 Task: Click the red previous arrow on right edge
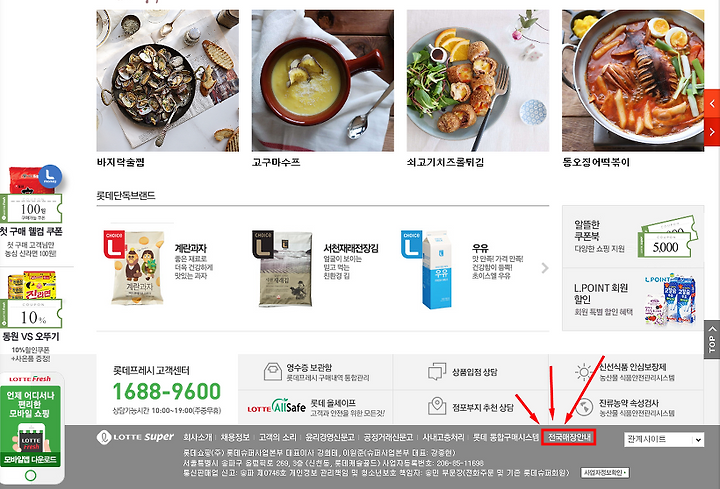pos(712,104)
